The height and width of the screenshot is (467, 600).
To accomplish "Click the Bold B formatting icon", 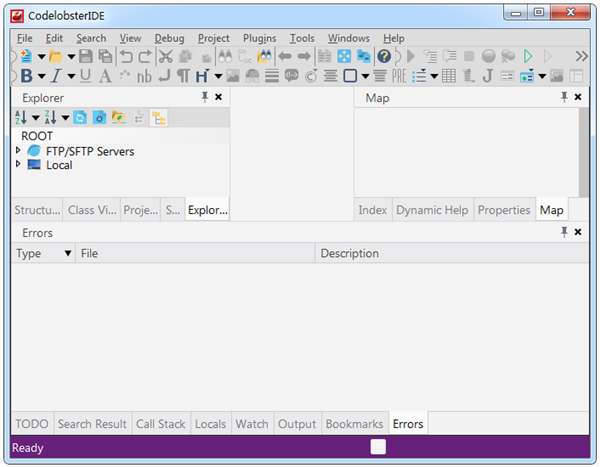I will [x=26, y=76].
